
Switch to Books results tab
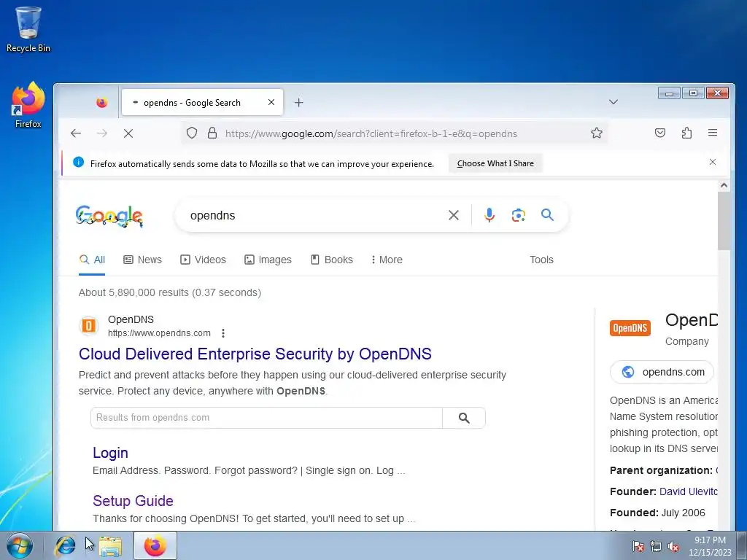(332, 260)
